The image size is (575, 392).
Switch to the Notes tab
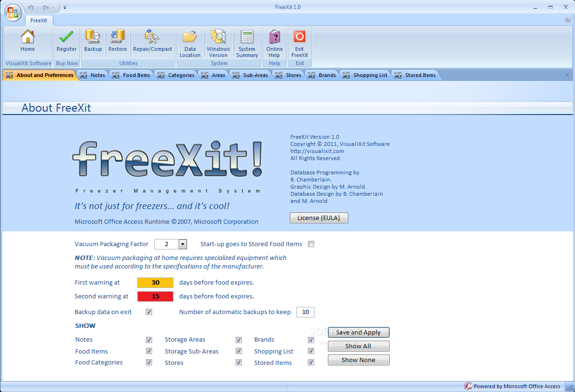pyautogui.click(x=93, y=75)
